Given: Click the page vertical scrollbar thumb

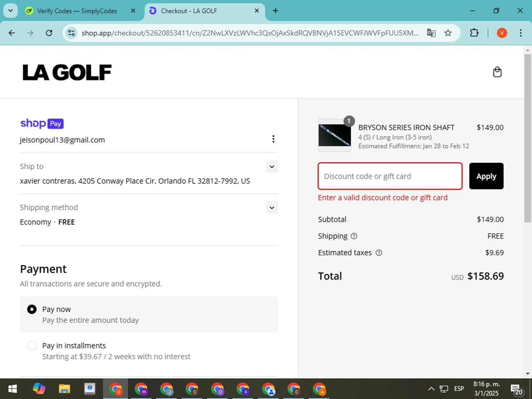Looking at the screenshot, I should click(528, 138).
